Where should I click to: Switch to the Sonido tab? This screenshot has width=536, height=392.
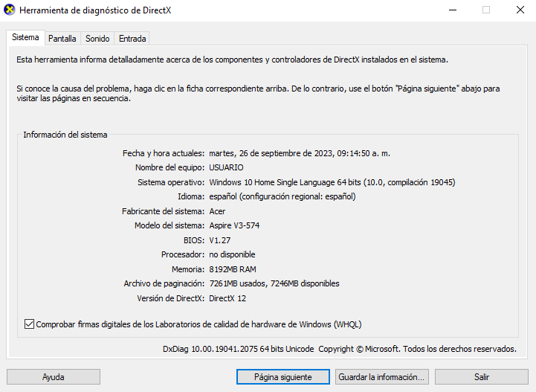pyautogui.click(x=97, y=39)
